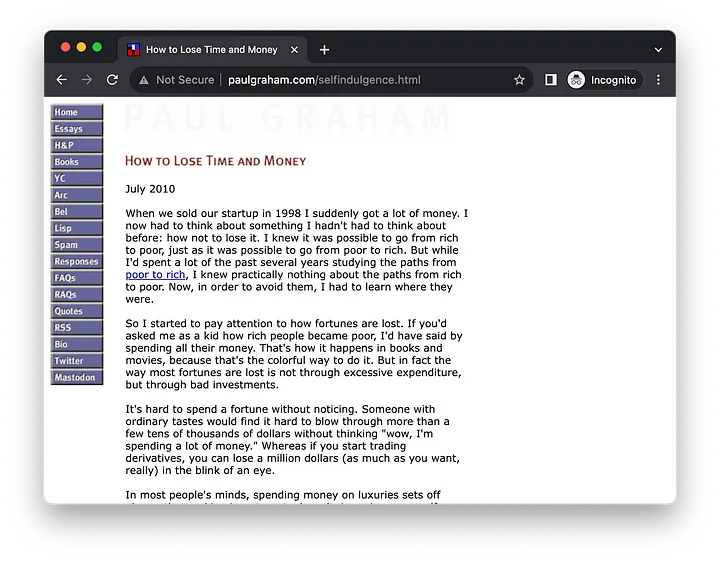
Task: Expand the tab search dropdown chevron
Action: pyautogui.click(x=658, y=50)
